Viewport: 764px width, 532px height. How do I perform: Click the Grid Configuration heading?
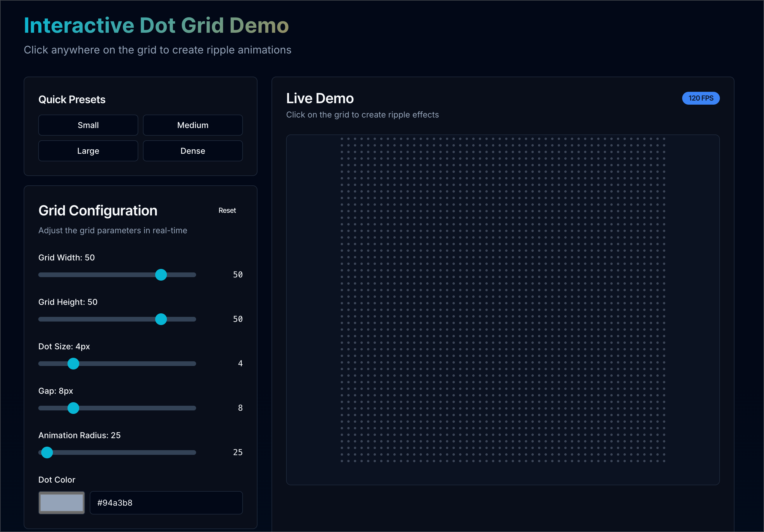point(98,210)
